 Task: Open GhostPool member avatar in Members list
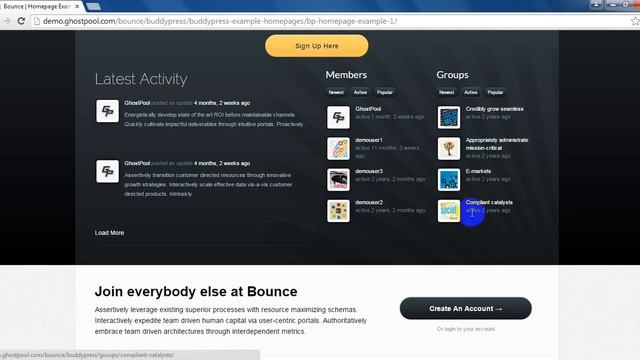[x=338, y=118]
